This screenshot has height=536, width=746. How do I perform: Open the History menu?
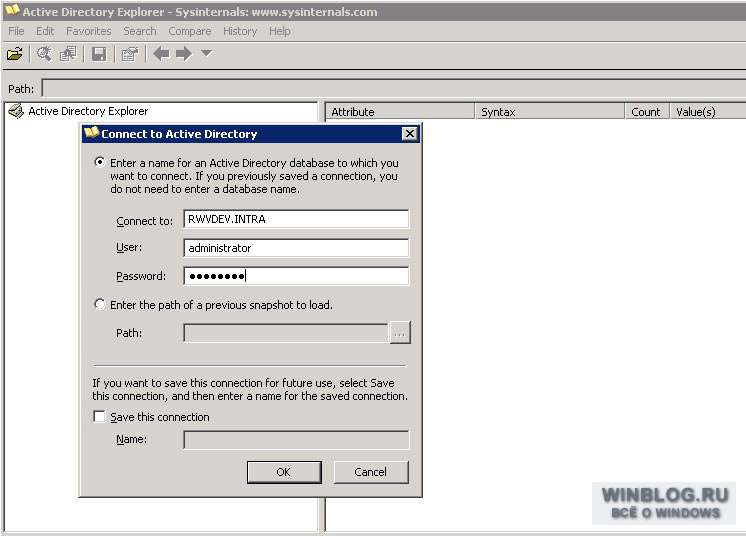point(240,31)
